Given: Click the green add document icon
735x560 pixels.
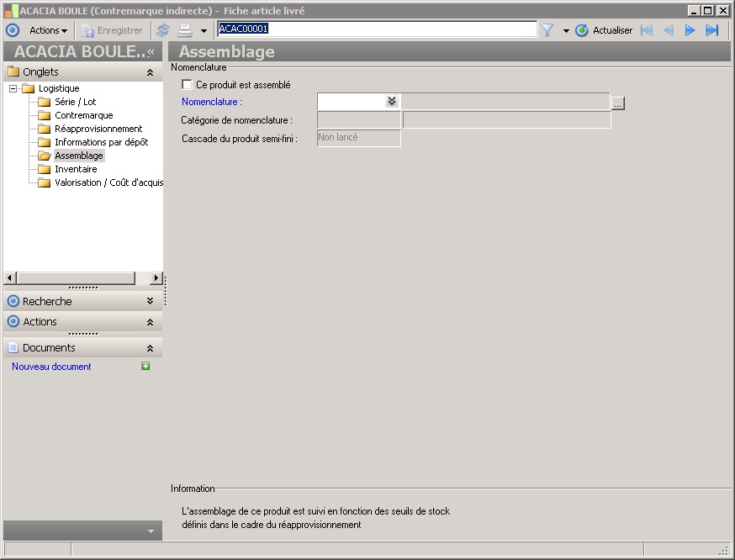Looking at the screenshot, I should click(x=145, y=366).
